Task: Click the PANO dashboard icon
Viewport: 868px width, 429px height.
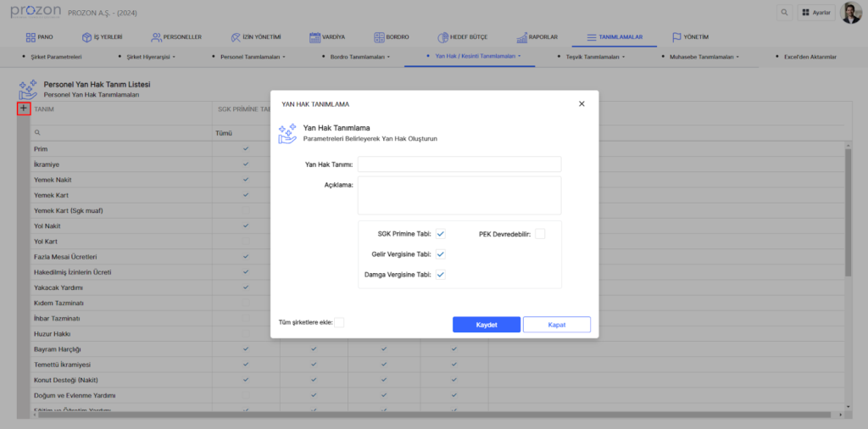Action: click(31, 37)
